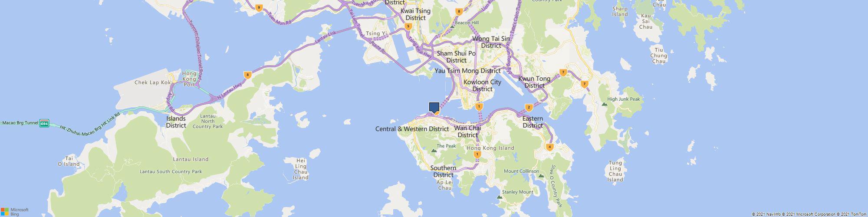This screenshot has width=868, height=217.
Task: Select the Kwun Tong District label
Action: tap(534, 82)
